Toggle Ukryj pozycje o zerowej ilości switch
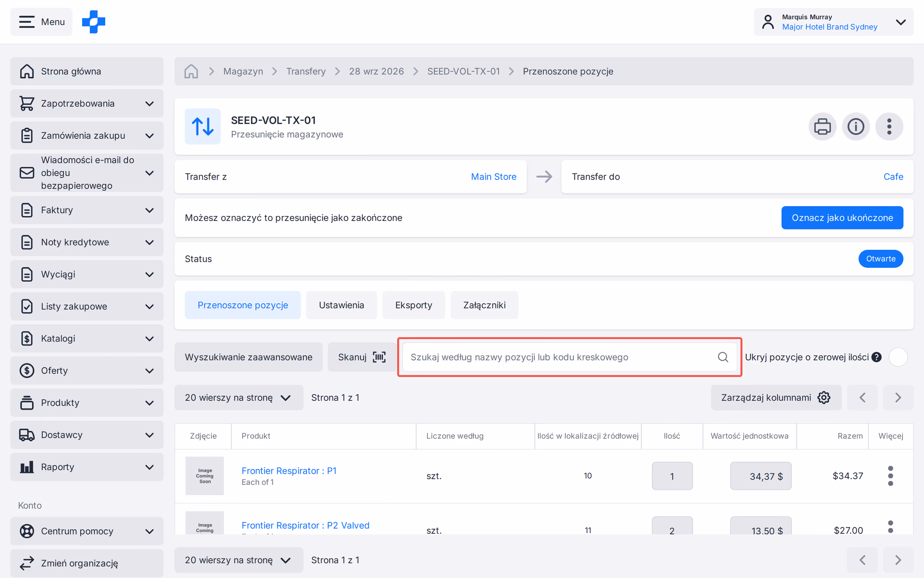This screenshot has width=924, height=578. click(x=898, y=357)
